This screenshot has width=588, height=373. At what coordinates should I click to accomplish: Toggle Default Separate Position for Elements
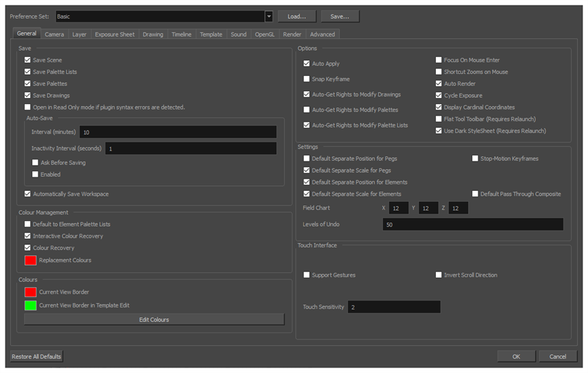(306, 182)
